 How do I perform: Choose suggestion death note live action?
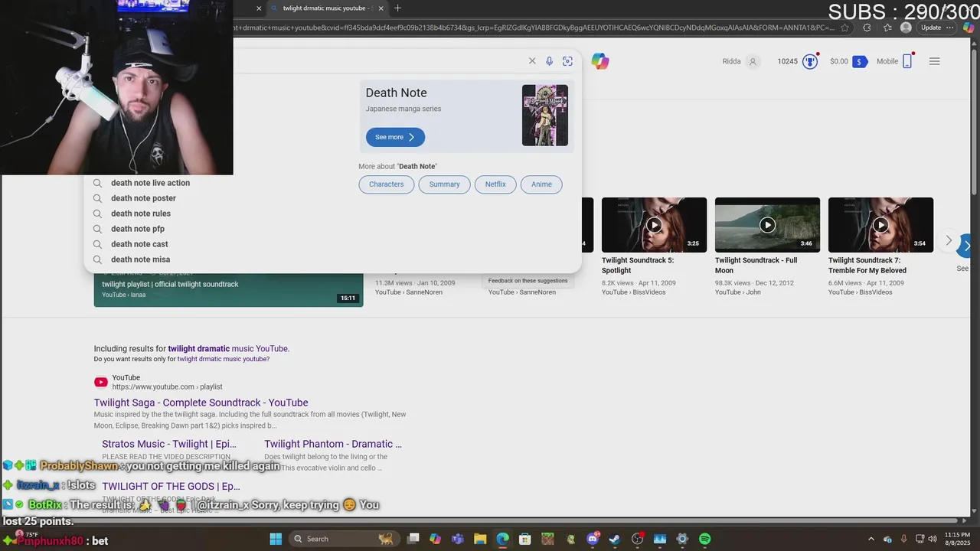click(x=150, y=183)
